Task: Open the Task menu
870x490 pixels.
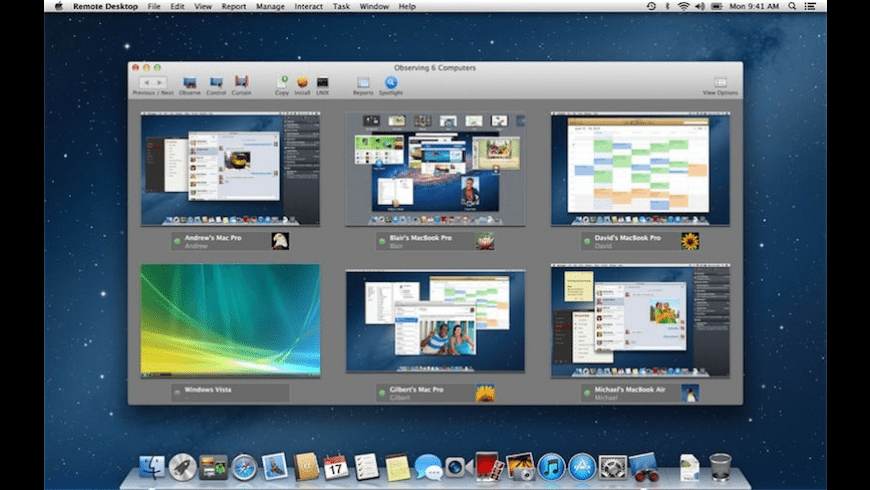Action: [x=341, y=6]
